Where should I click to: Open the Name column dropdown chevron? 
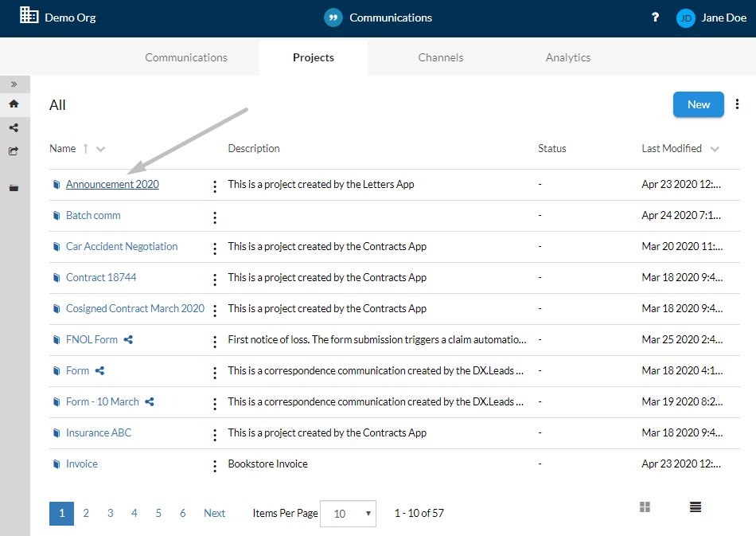click(100, 149)
